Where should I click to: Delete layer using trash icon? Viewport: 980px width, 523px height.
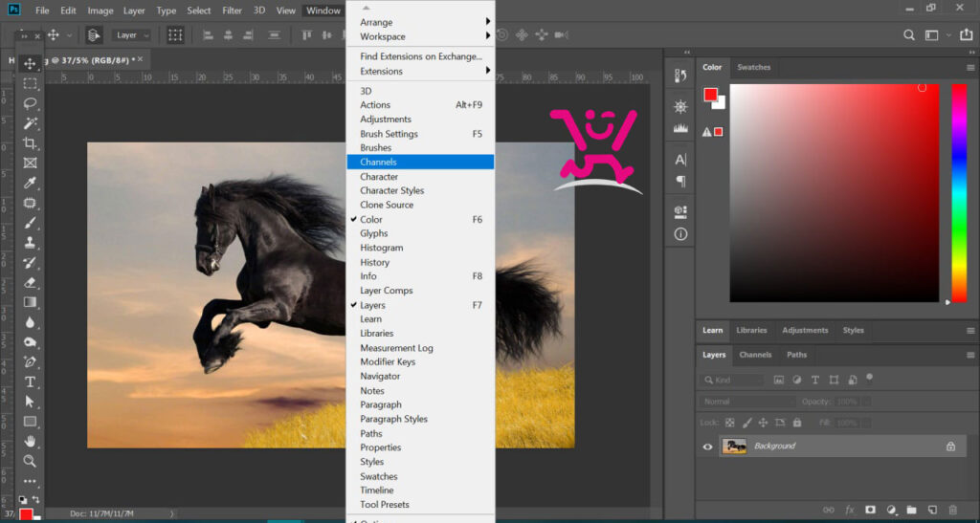point(952,510)
